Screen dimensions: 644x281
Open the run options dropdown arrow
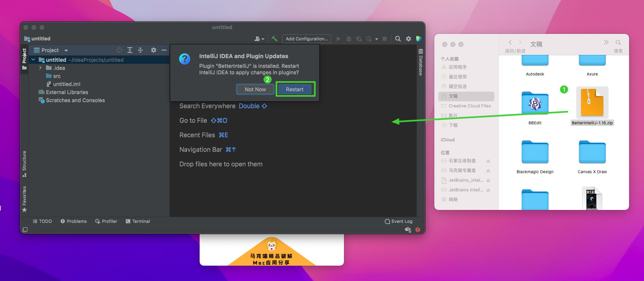[x=377, y=39]
